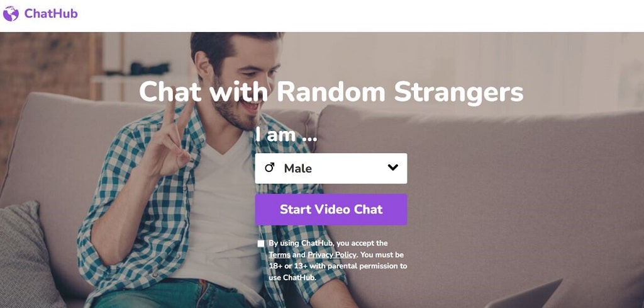Click the blank white header bar area
This screenshot has height=308, width=644.
(x=357, y=16)
